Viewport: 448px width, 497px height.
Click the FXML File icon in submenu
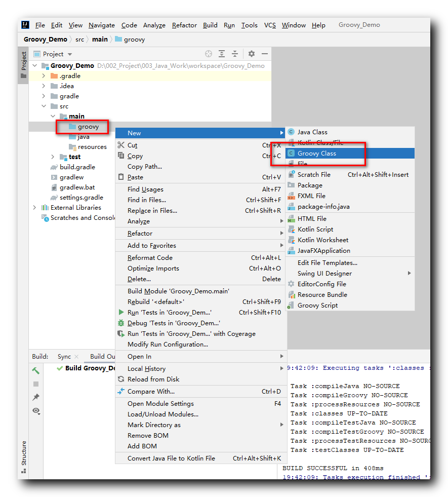[291, 196]
